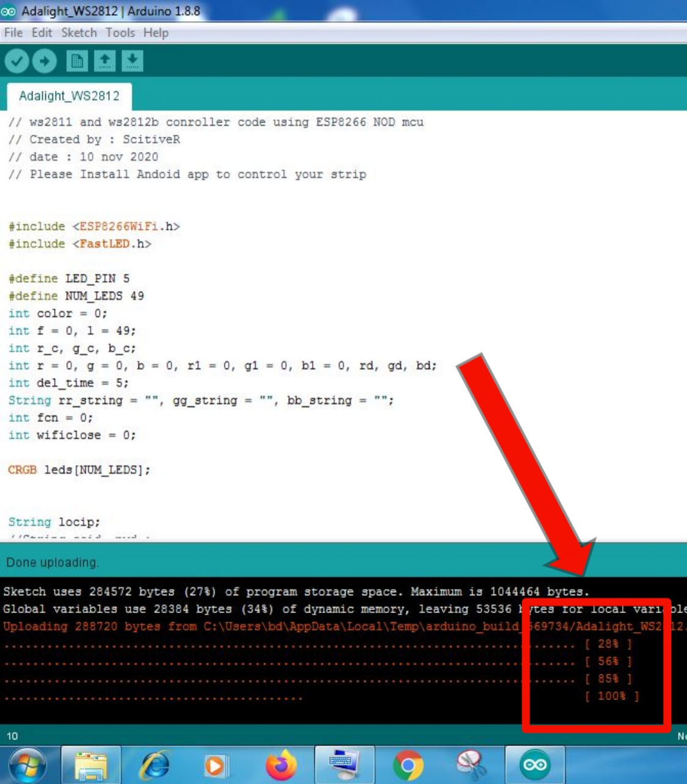687x784 pixels.
Task: Click the '#include <ESP8266WiFi.h>' line
Action: pyautogui.click(x=94, y=227)
